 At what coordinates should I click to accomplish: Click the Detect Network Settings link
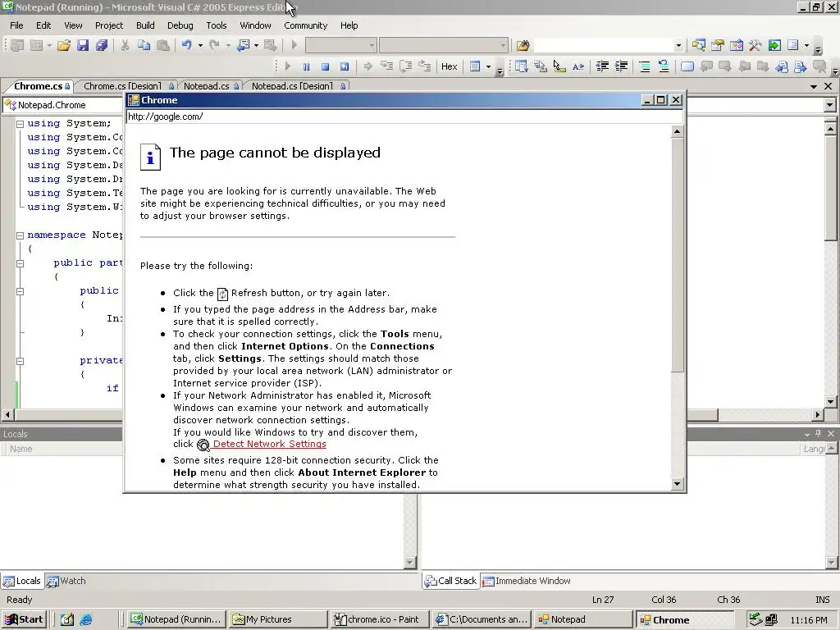click(x=269, y=444)
